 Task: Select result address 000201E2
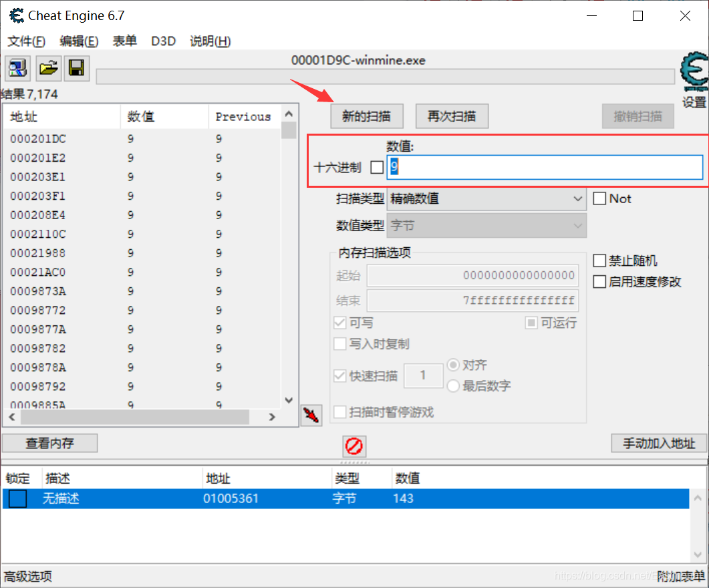point(38,158)
